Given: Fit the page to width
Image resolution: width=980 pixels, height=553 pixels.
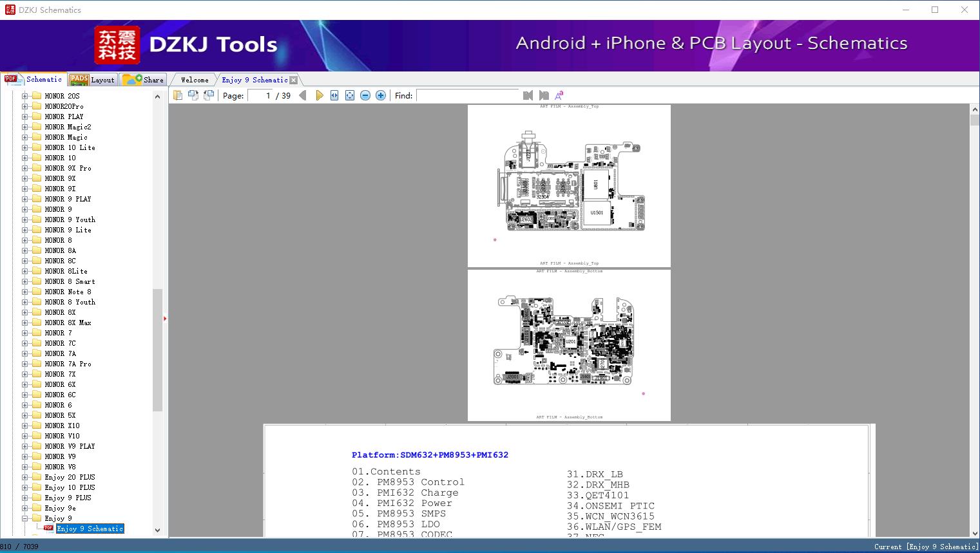Looking at the screenshot, I should pos(334,95).
